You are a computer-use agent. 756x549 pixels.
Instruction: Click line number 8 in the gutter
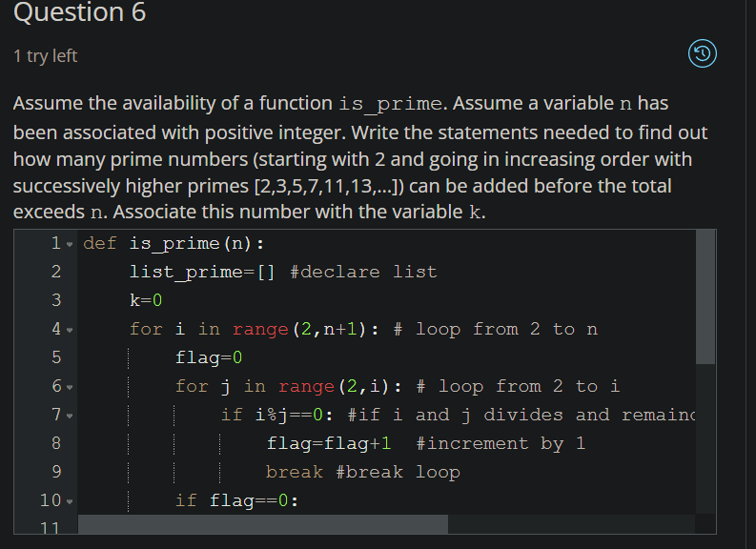pyautogui.click(x=56, y=443)
